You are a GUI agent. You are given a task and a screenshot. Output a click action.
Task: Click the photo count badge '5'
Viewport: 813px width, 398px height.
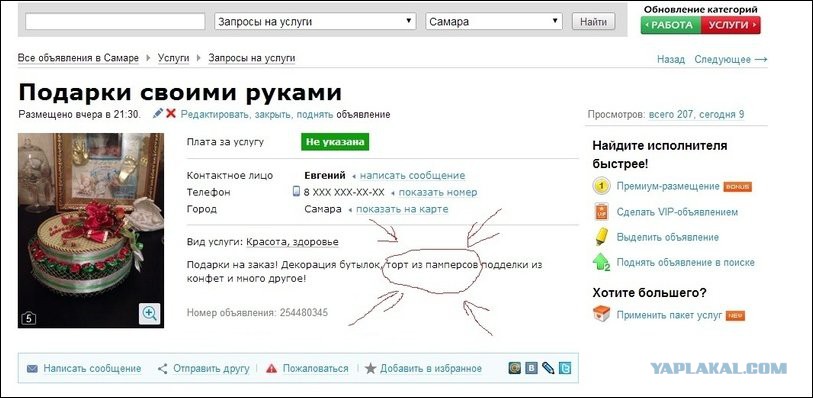point(28,318)
